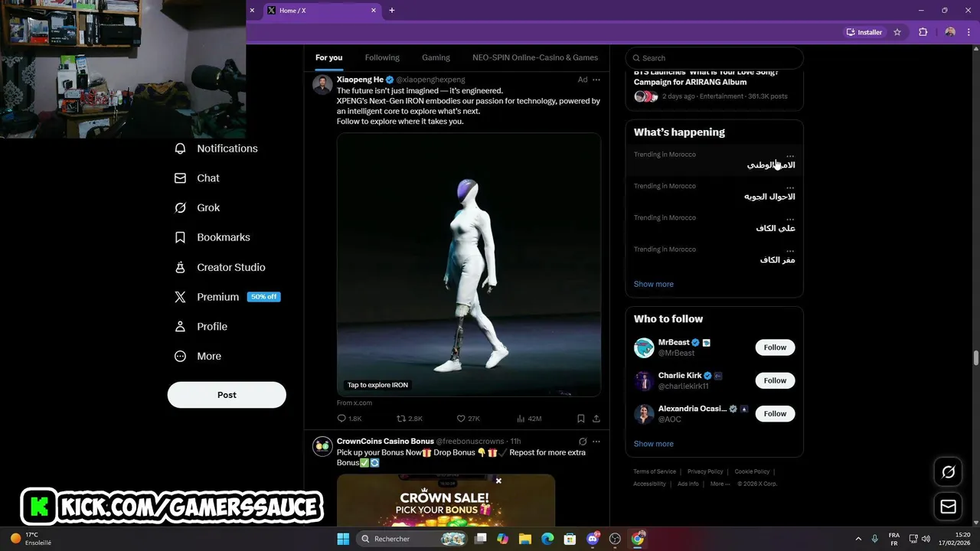
Task: Click the Post button
Action: [227, 395]
